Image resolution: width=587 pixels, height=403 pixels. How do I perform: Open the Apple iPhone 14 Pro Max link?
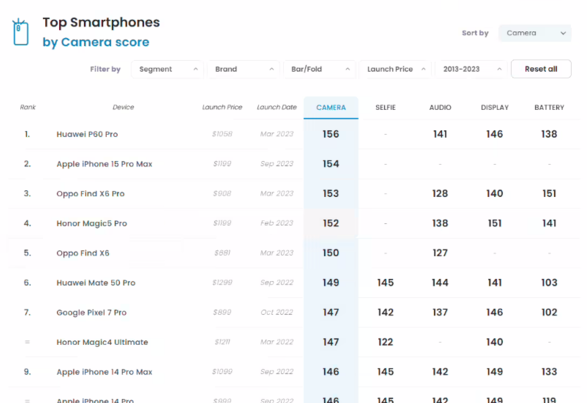click(104, 372)
